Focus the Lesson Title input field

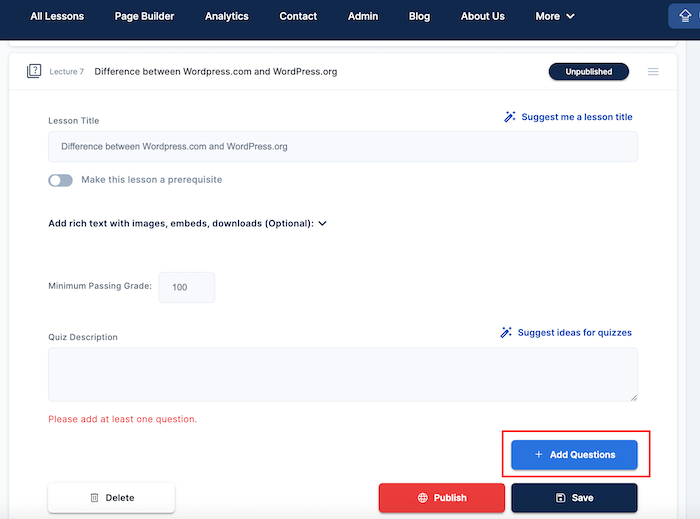[x=342, y=146]
